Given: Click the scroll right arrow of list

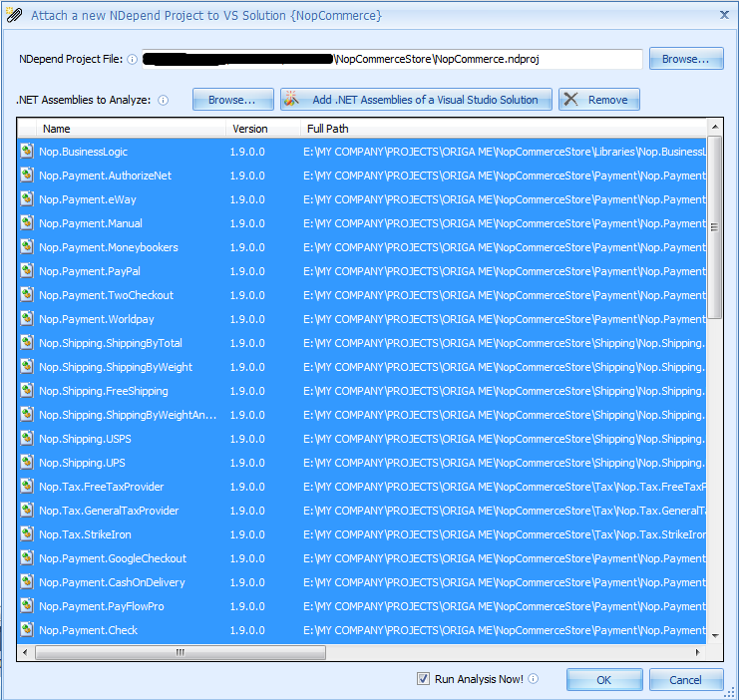Looking at the screenshot, I should 697,652.
